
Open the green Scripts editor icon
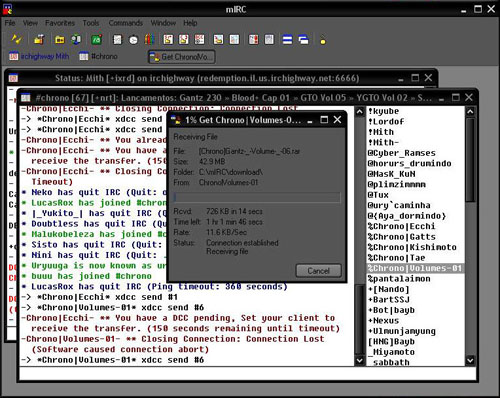(97, 39)
